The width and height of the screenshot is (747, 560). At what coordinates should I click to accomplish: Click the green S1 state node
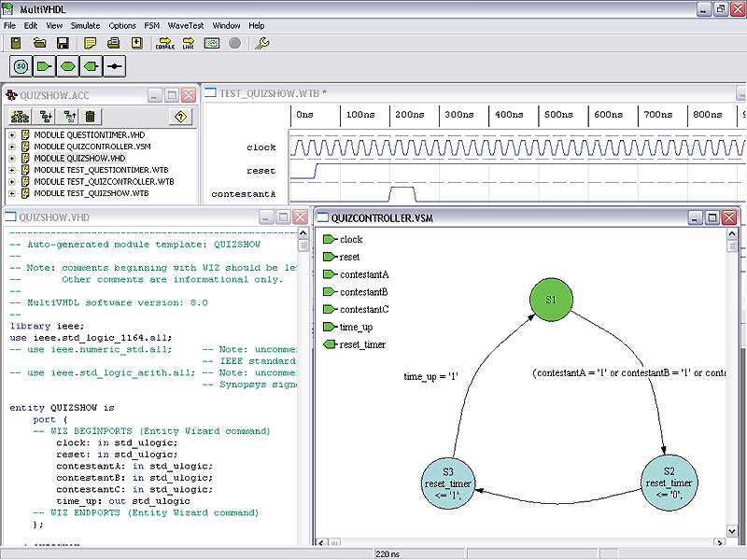551,300
